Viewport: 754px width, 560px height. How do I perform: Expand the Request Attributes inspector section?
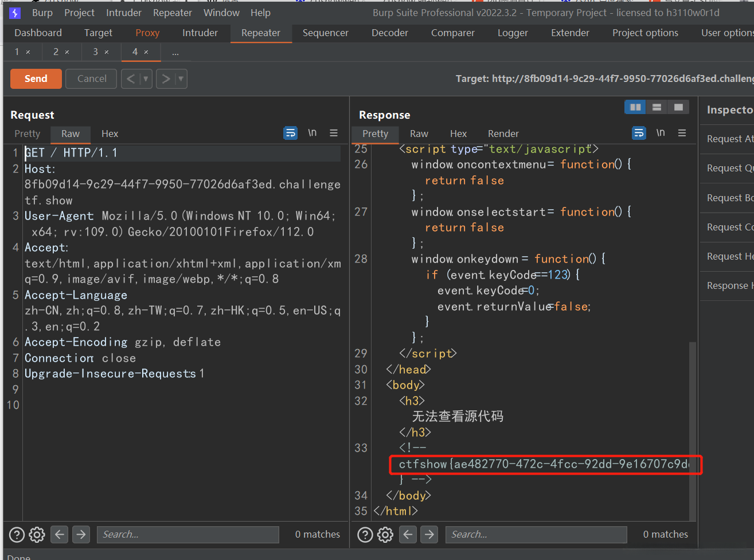pos(729,139)
